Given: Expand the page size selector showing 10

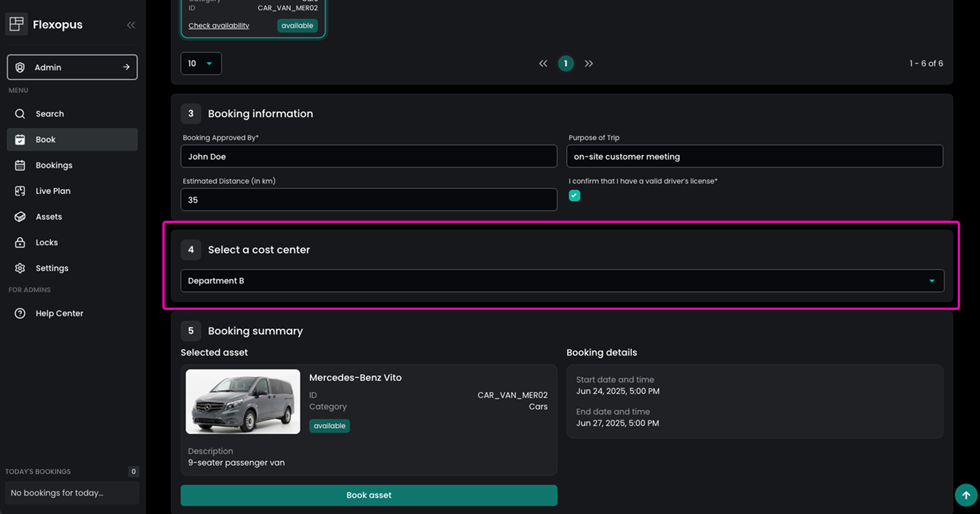Looking at the screenshot, I should [x=201, y=63].
